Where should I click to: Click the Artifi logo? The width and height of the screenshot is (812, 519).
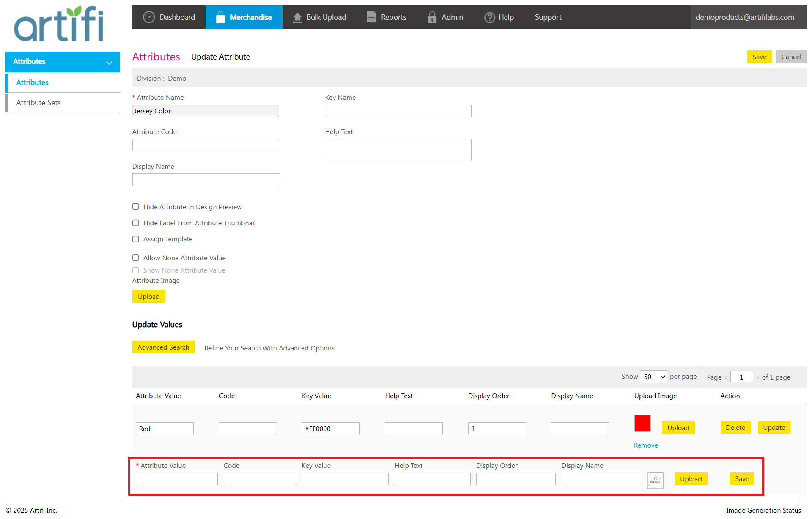coord(58,25)
